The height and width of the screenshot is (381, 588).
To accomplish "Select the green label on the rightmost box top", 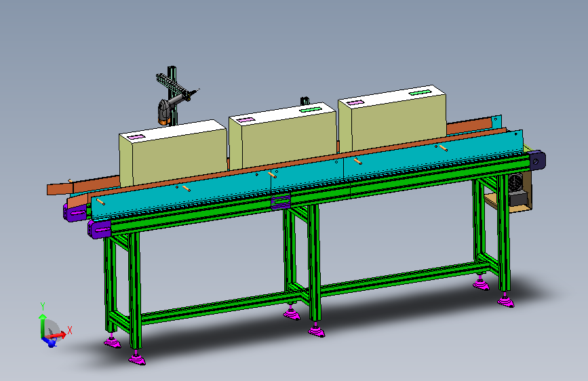I will pos(421,92).
